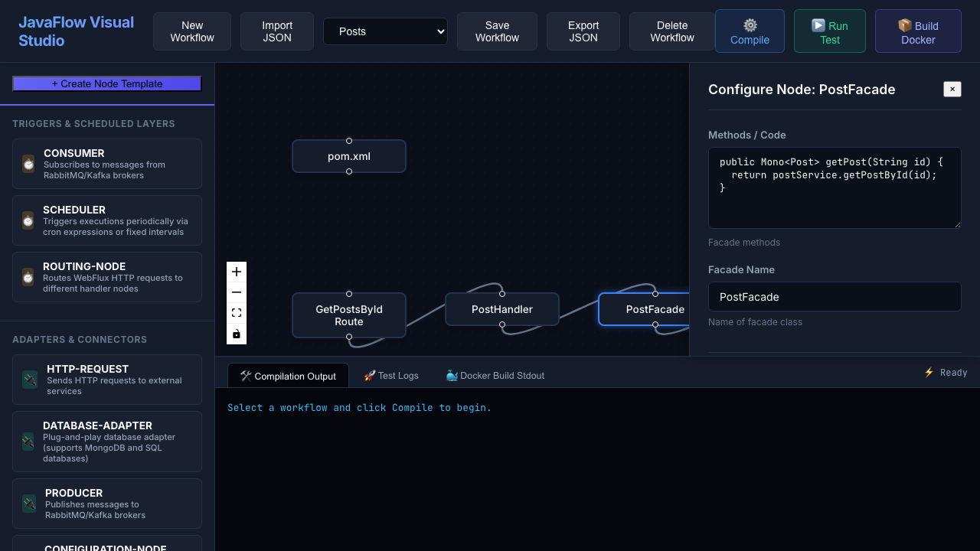
Task: Click the lightning bolt status icon
Action: 929,373
